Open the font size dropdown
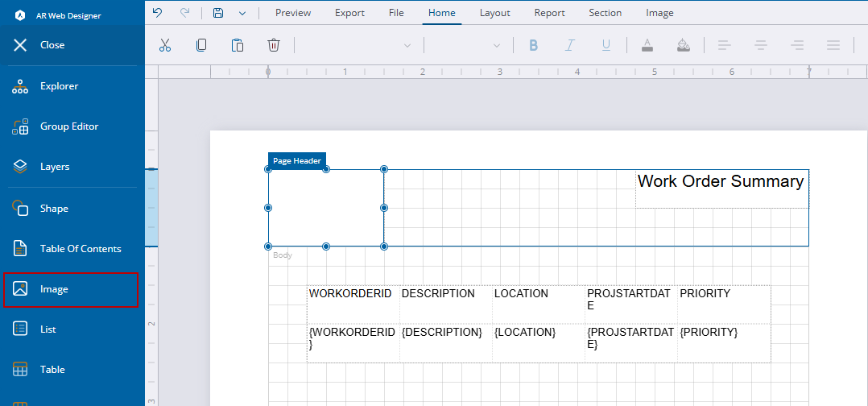This screenshot has height=406, width=868. (467, 45)
